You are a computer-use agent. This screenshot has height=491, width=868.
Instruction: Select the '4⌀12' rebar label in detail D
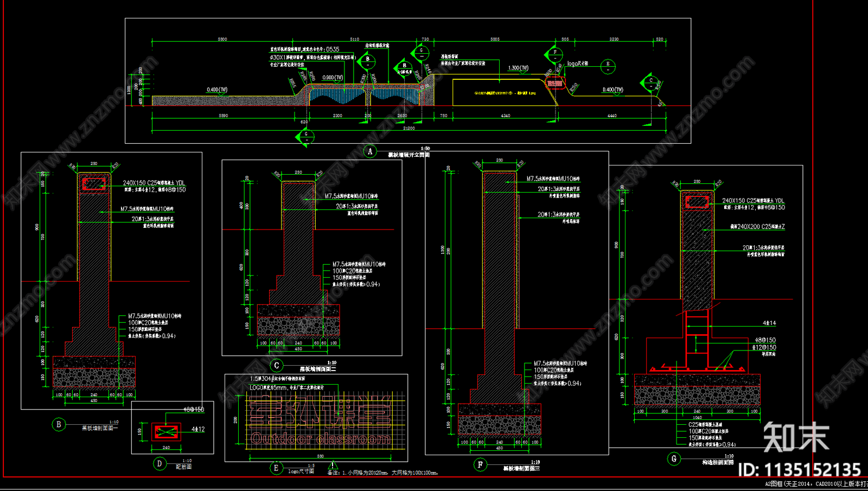click(x=198, y=429)
